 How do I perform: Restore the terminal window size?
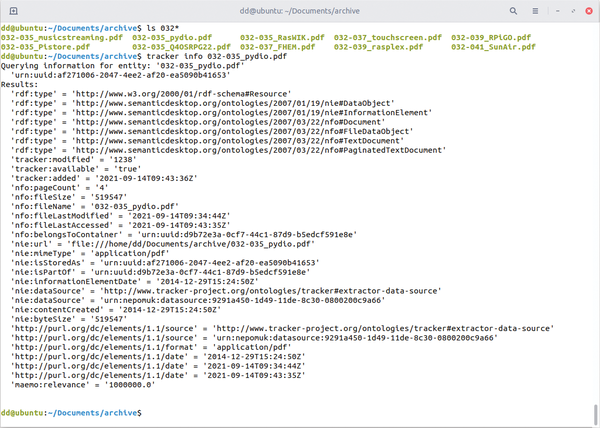click(573, 11)
